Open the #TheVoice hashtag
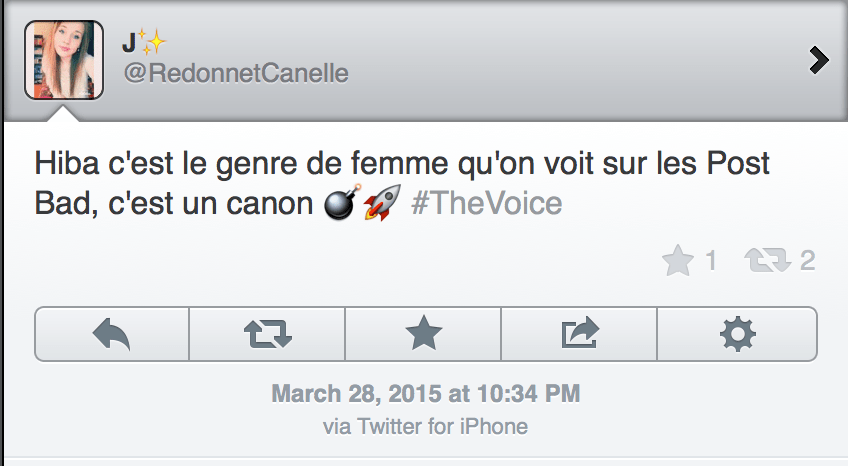 tap(486, 204)
